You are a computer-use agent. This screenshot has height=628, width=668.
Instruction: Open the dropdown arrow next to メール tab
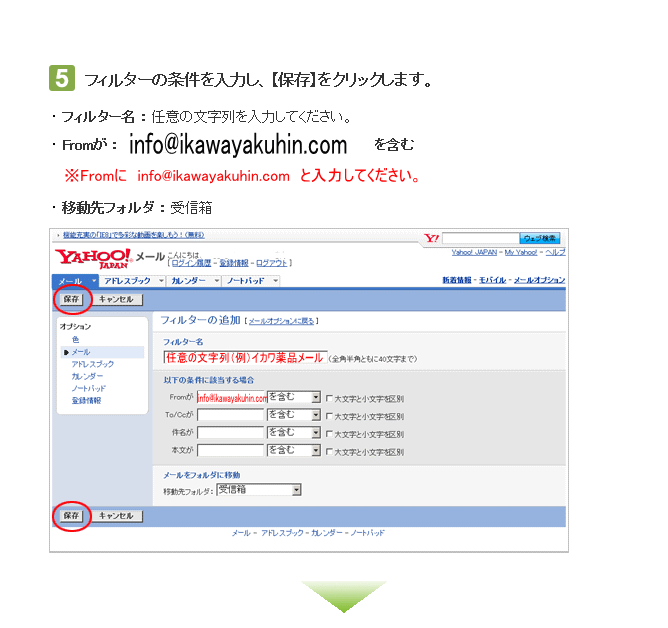click(x=94, y=281)
